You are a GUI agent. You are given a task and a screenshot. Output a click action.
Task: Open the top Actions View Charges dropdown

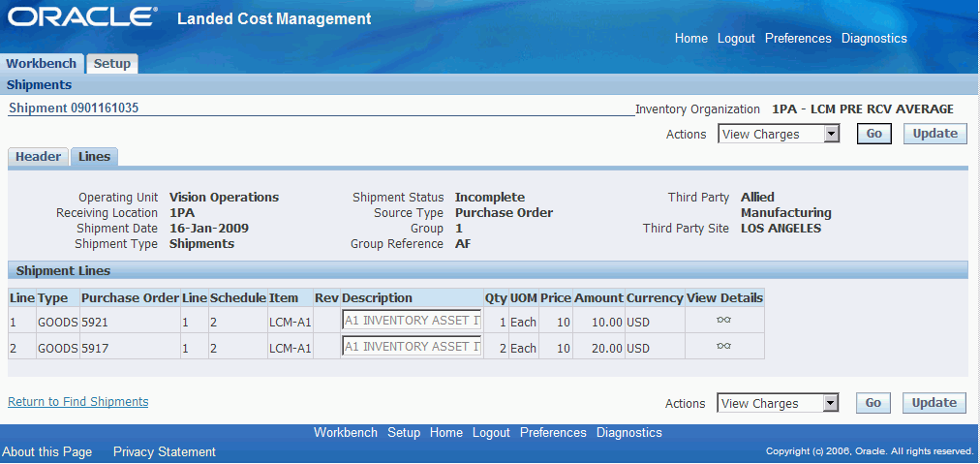click(x=779, y=134)
